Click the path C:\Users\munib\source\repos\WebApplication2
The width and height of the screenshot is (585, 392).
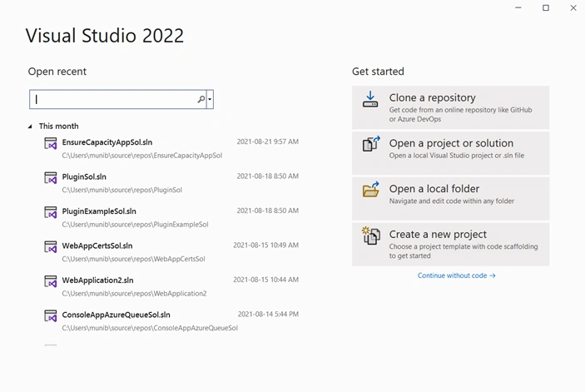coord(134,294)
